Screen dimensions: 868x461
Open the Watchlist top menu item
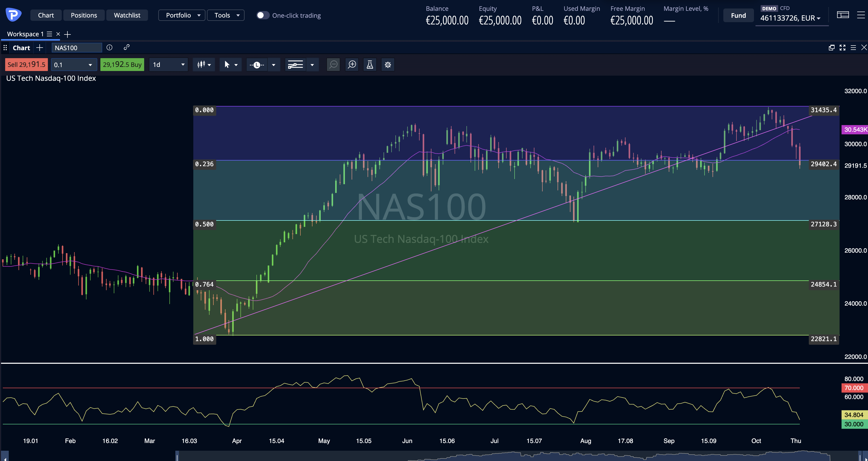[x=127, y=15]
